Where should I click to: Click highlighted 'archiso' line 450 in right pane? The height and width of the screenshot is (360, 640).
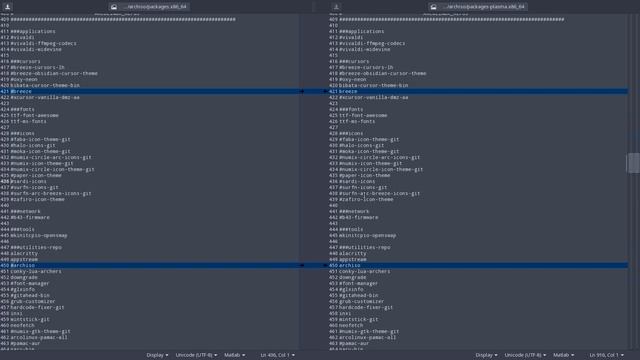478,265
